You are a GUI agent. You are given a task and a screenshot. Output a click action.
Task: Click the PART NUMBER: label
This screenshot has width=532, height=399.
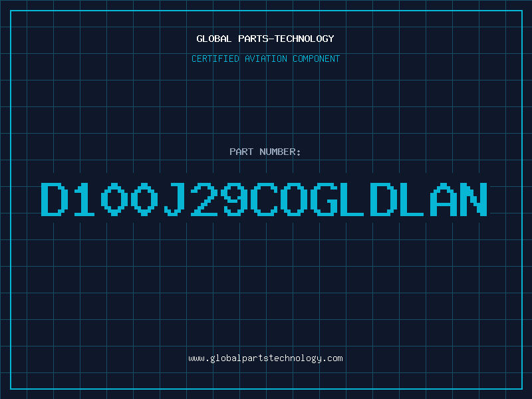(x=265, y=152)
